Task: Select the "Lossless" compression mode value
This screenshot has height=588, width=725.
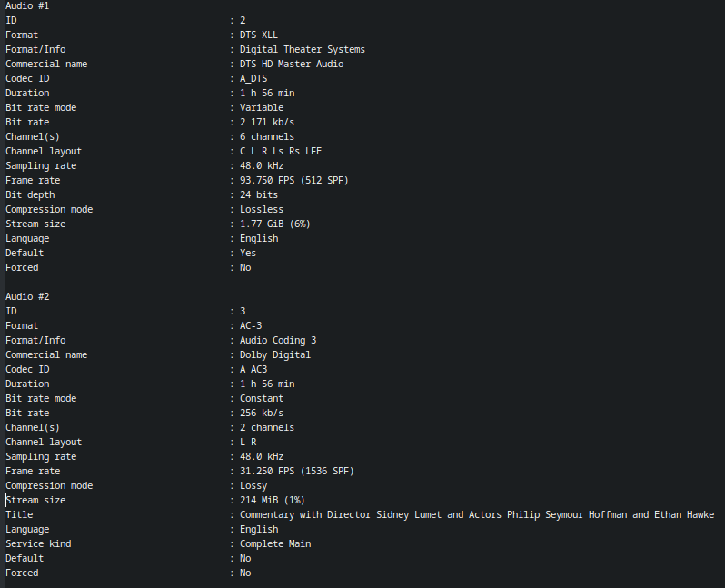Action: point(262,209)
